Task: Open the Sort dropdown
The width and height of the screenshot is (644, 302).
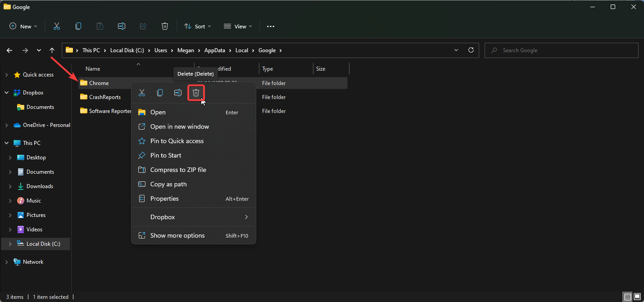Action: [198, 26]
